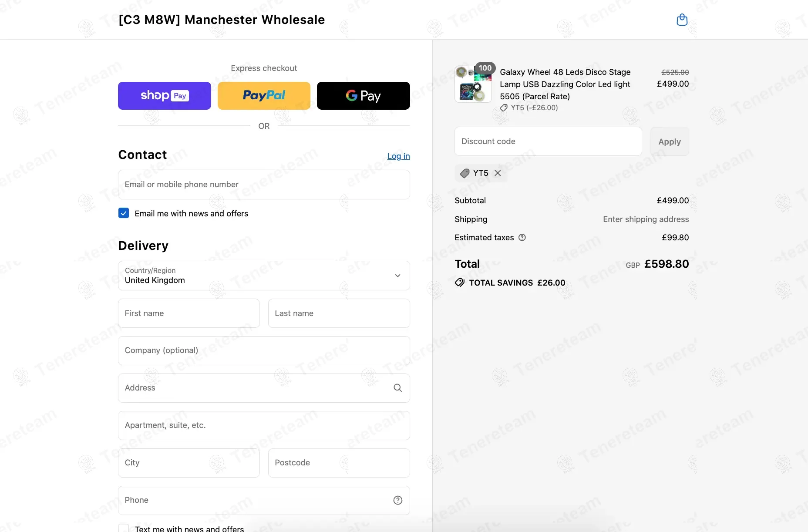Click the £99.80 estimated taxes value
This screenshot has width=808, height=532.
(x=675, y=237)
